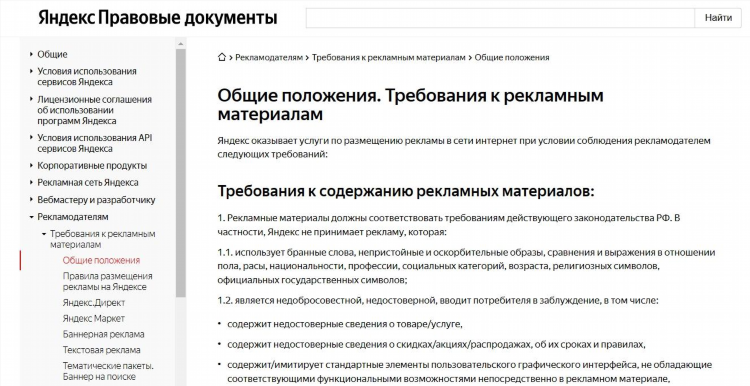Screen dimensions: 750x386
Task: Open Текстовая реклама sidebar item
Action: pos(101,350)
